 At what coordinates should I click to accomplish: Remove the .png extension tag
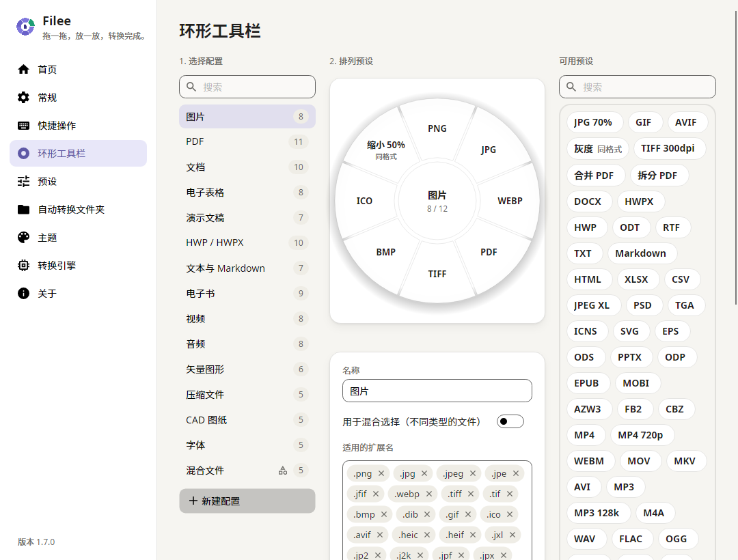(381, 473)
